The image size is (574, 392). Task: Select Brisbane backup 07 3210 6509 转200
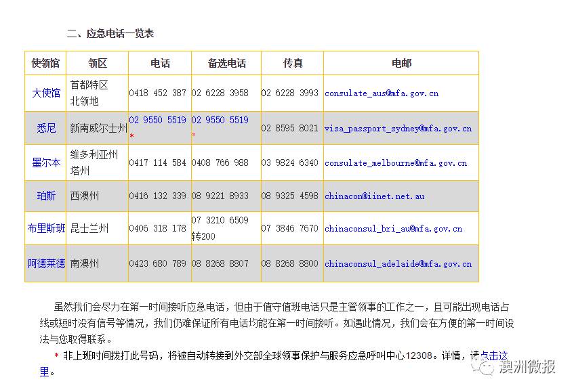(220, 228)
